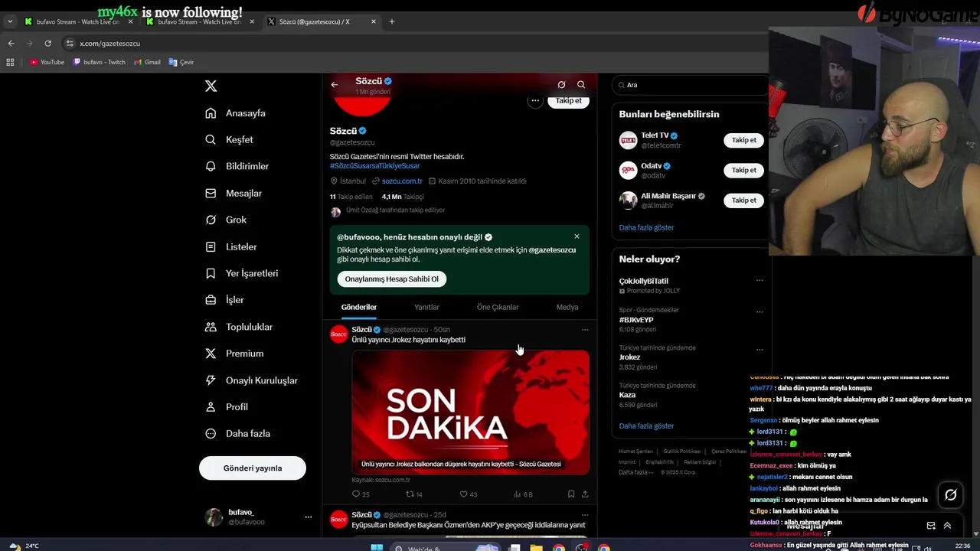Open more options dots on Sözcü profile
The height and width of the screenshot is (551, 980).
coord(535,100)
